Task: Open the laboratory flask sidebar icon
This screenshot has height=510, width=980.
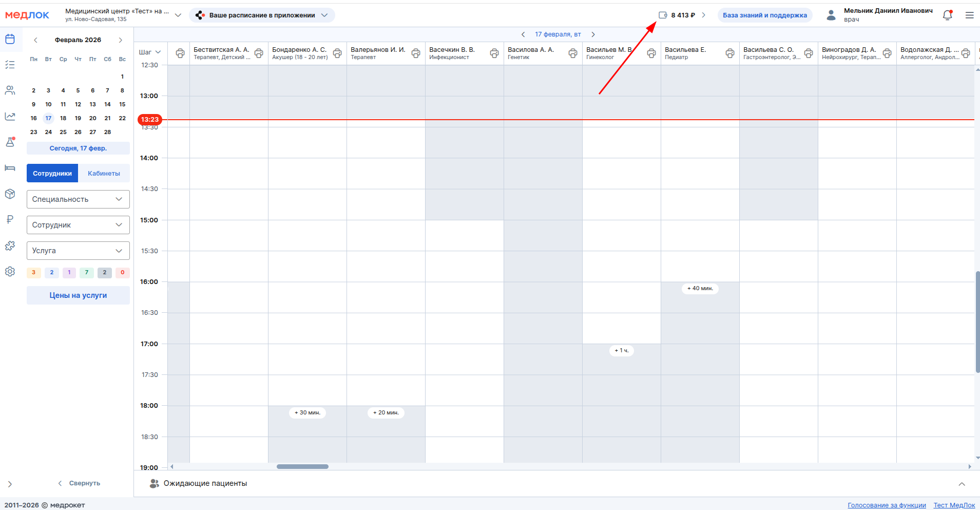Action: [x=10, y=142]
